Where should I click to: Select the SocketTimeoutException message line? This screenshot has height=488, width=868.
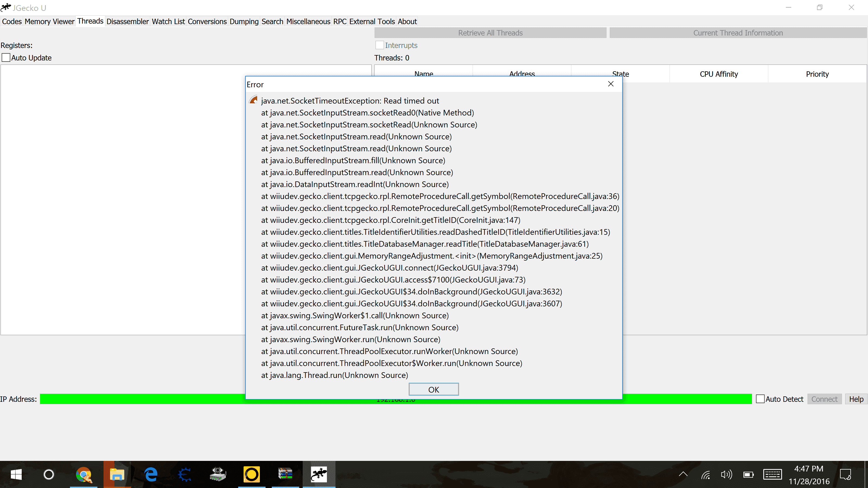(x=350, y=101)
